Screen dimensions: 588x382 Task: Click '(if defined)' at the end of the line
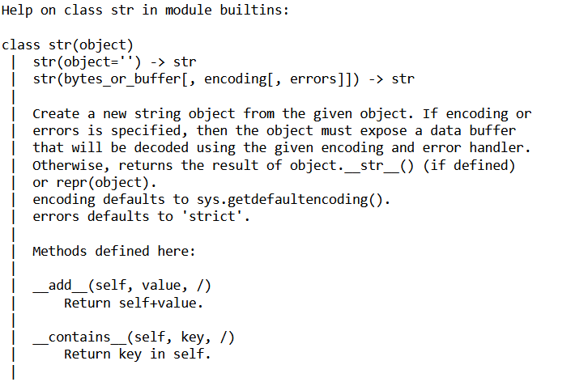pyautogui.click(x=469, y=165)
